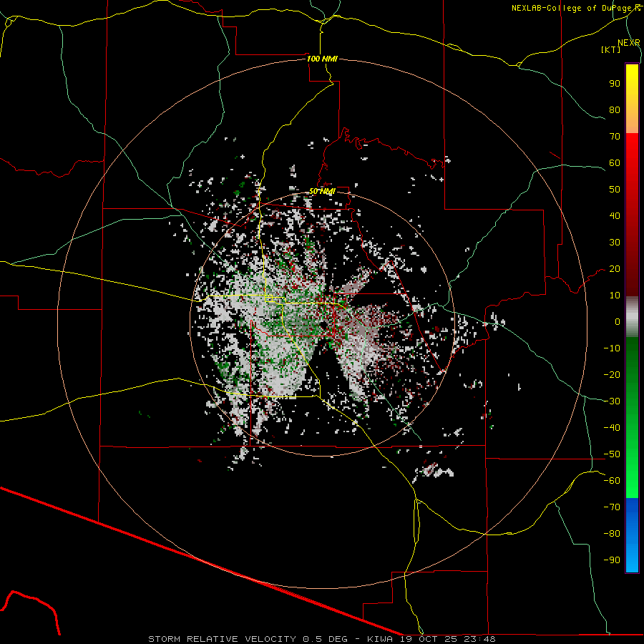Image resolution: width=644 pixels, height=644 pixels.
Task: Click the -20 value on the velocity scale
Action: point(612,374)
